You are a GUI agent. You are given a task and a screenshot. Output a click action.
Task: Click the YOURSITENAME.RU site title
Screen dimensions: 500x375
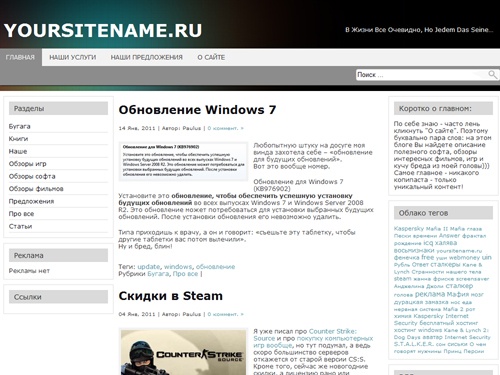pyautogui.click(x=103, y=30)
